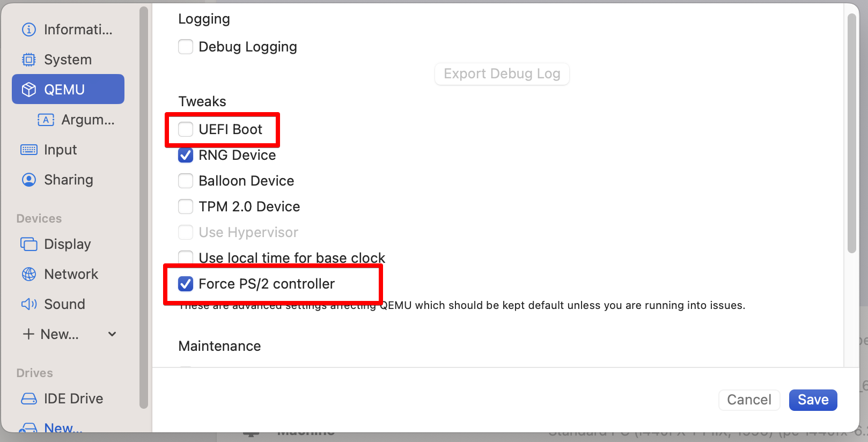Uncheck the RNG Device checkbox
Image resolution: width=868 pixels, height=442 pixels.
point(186,155)
